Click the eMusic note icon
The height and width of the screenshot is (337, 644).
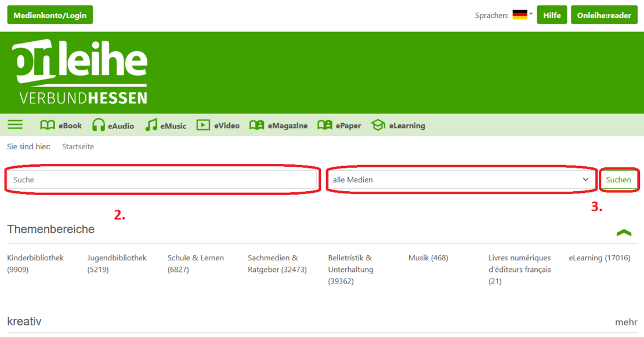click(x=151, y=126)
